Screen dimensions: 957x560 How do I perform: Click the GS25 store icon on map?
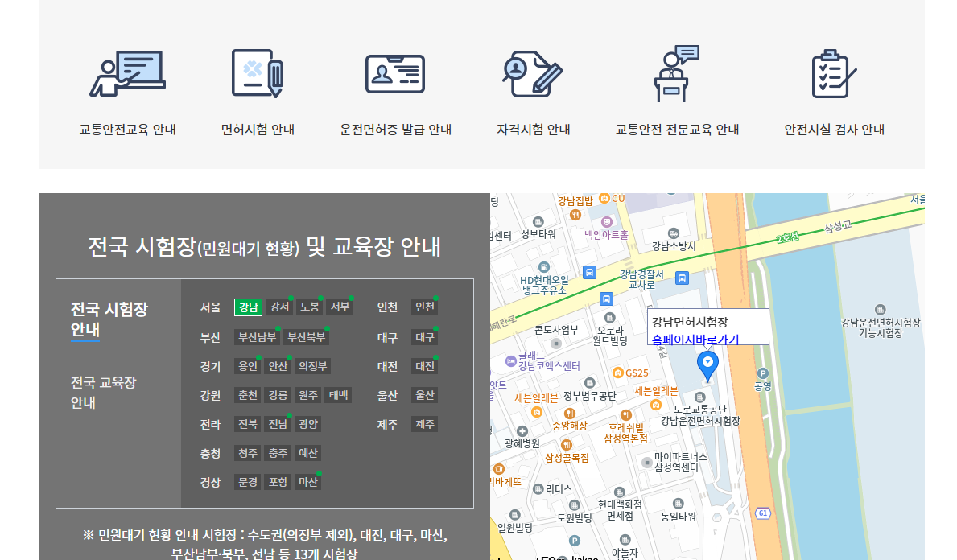(x=617, y=372)
